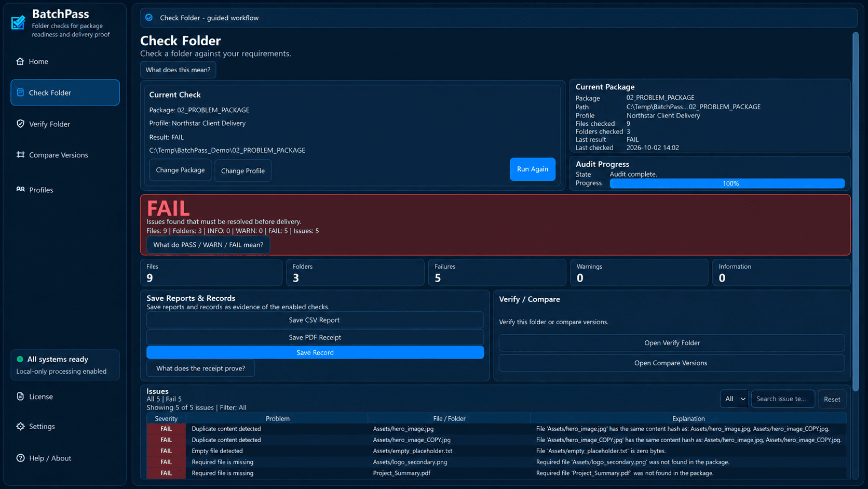The height and width of the screenshot is (489, 868).
Task: Click the green All systems ready indicator
Action: click(x=20, y=359)
